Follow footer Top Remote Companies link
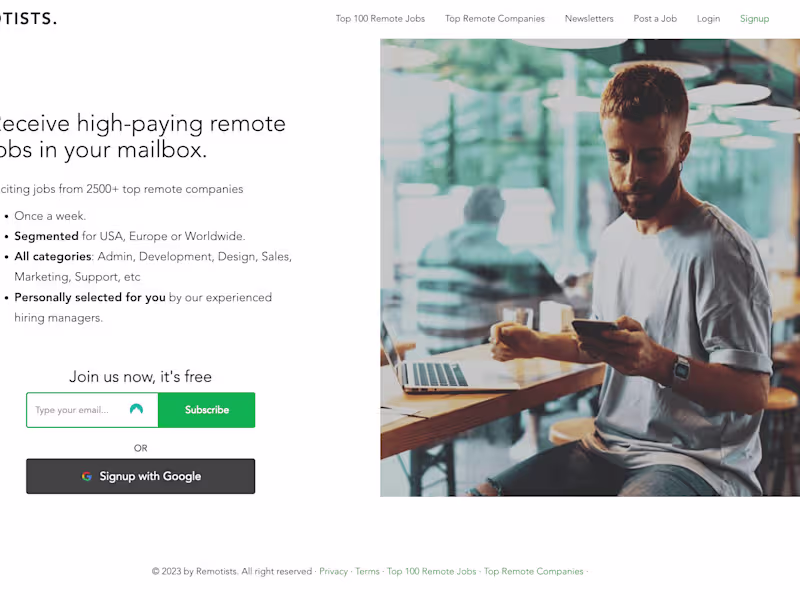This screenshot has height=600, width=800. coord(534,571)
